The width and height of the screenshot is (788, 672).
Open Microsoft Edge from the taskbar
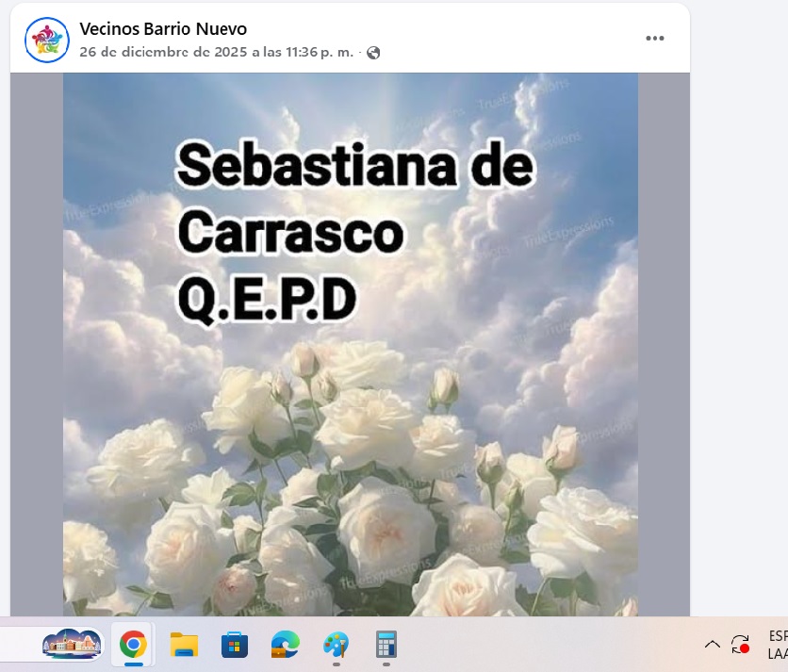point(286,645)
